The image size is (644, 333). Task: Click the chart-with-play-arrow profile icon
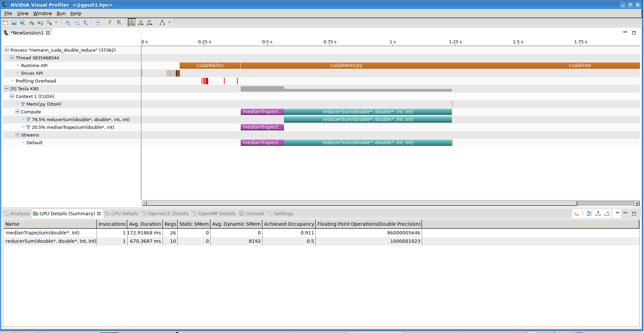[x=32, y=22]
